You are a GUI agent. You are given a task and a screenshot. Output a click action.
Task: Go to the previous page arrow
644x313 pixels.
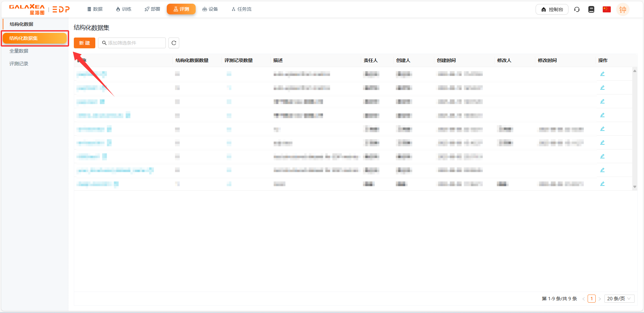(583, 299)
